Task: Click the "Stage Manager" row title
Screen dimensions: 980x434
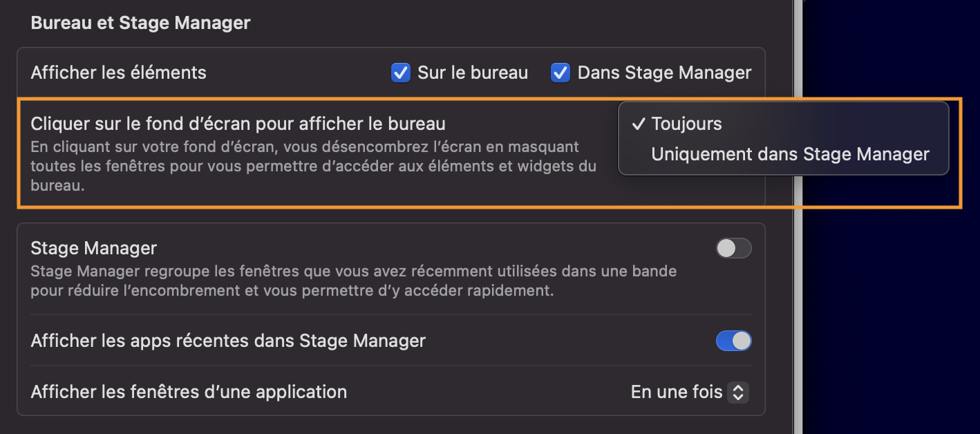Action: [94, 247]
